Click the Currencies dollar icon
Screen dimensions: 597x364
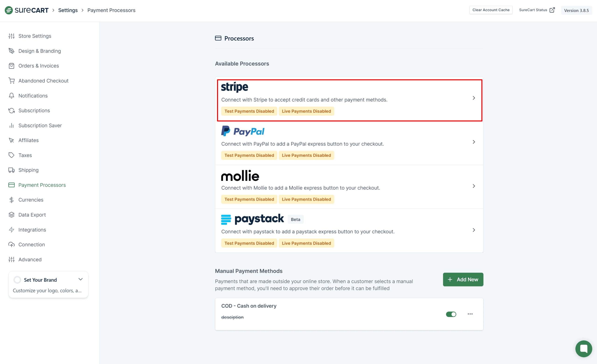[x=11, y=200]
